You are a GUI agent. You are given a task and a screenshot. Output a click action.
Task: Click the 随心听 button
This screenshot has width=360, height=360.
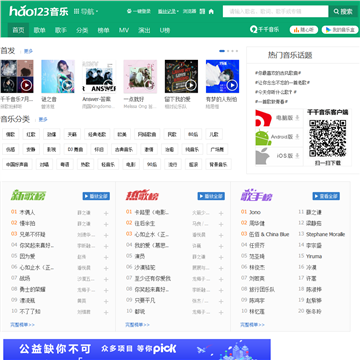pos(304,30)
